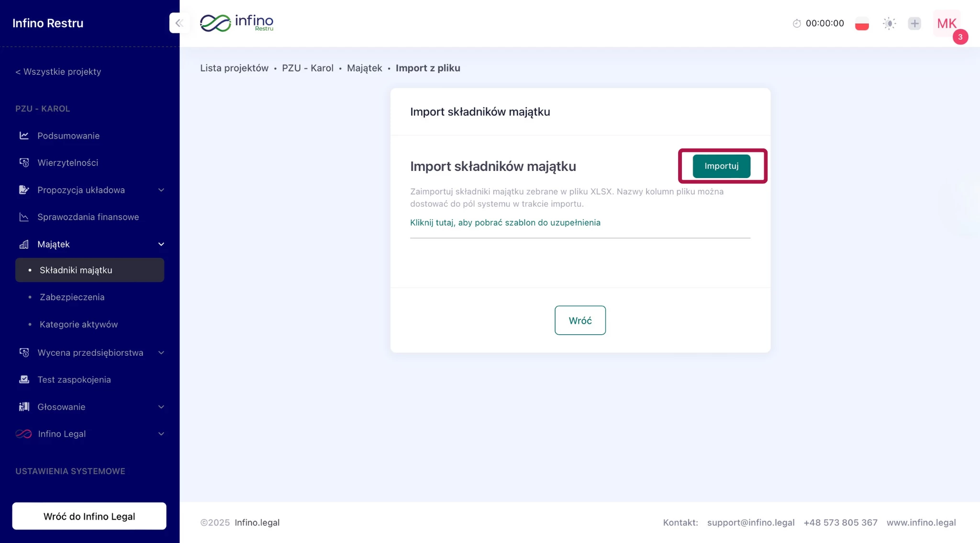Viewport: 980px width, 543px height.
Task: Click Test zaspokojenia sidebar icon
Action: 24,380
